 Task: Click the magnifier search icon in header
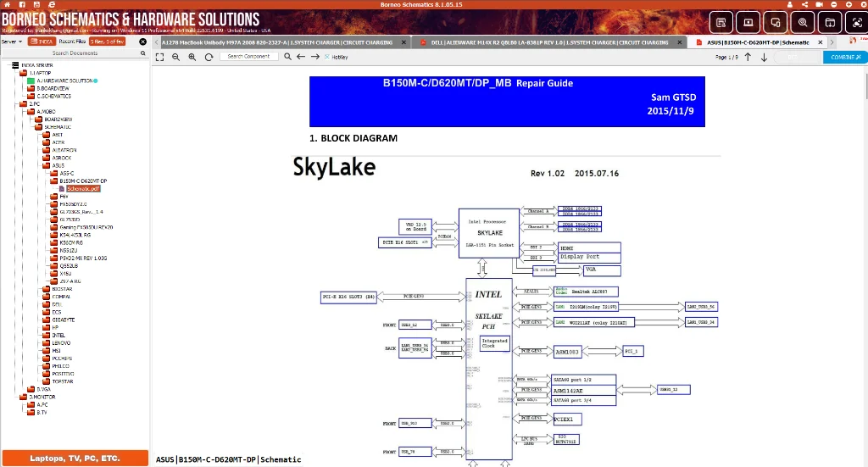803,23
